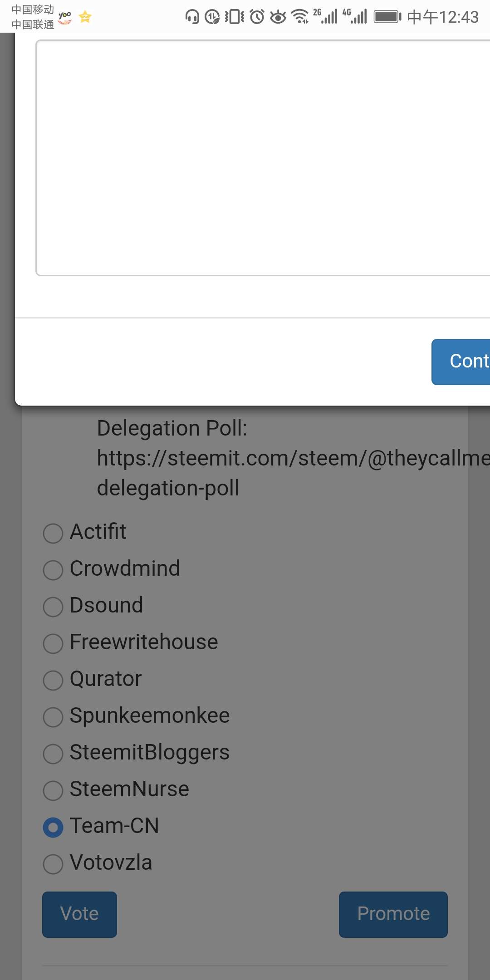This screenshot has width=490, height=980.
Task: Choose Crowdmind in the poll
Action: tap(53, 570)
